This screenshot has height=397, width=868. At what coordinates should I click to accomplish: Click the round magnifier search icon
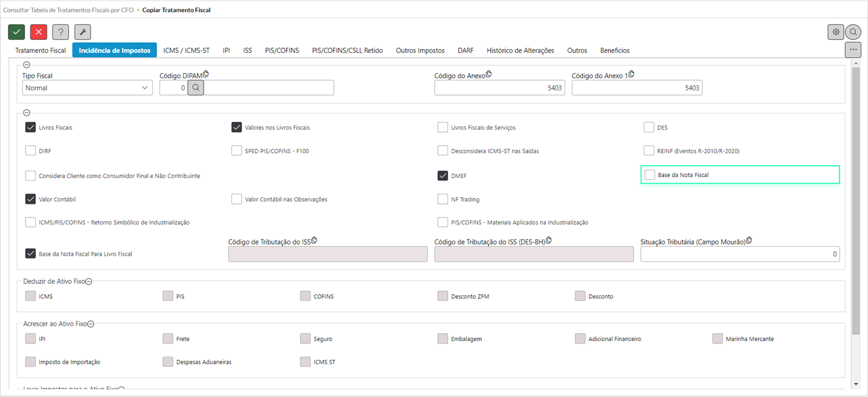tap(853, 32)
